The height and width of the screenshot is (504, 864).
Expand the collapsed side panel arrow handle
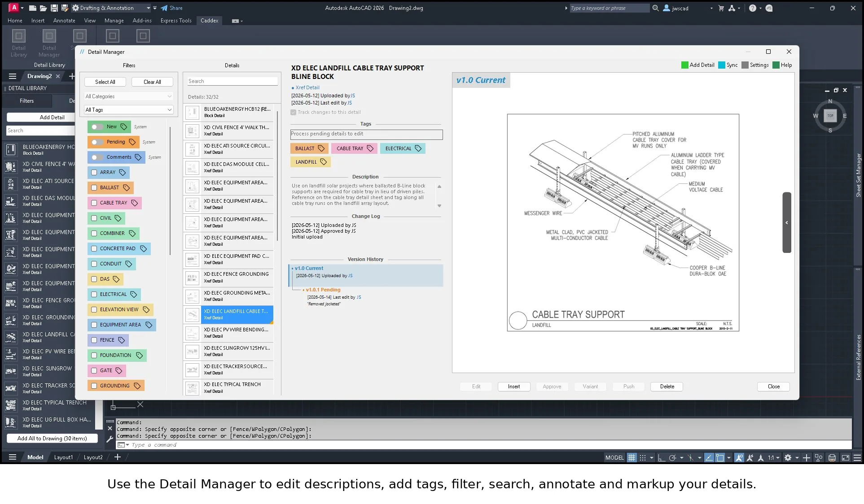(787, 222)
